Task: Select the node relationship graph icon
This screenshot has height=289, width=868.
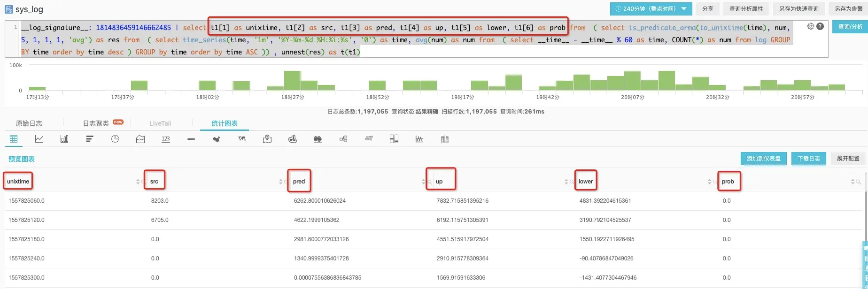Action: coord(343,139)
